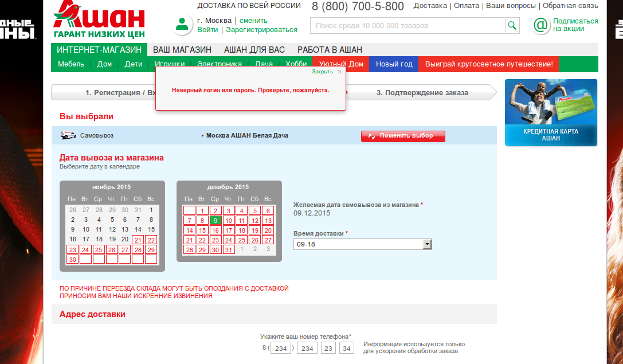Image resolution: width=623 pixels, height=364 pixels.
Task: Open the Доставка header link
Action: tap(430, 6)
